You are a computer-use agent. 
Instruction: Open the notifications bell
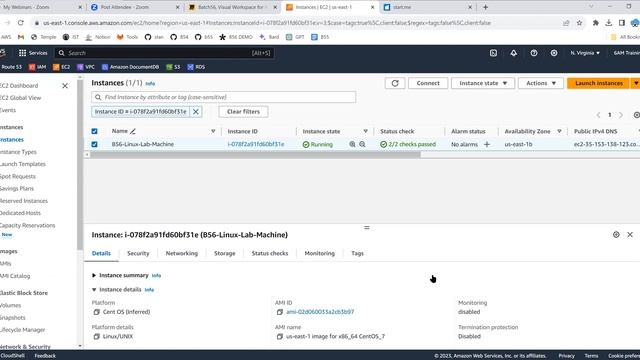coord(513,53)
